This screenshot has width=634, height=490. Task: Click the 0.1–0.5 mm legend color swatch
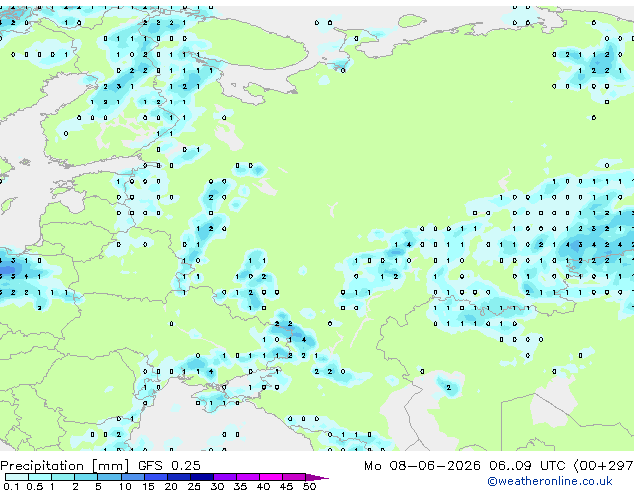pos(17,477)
